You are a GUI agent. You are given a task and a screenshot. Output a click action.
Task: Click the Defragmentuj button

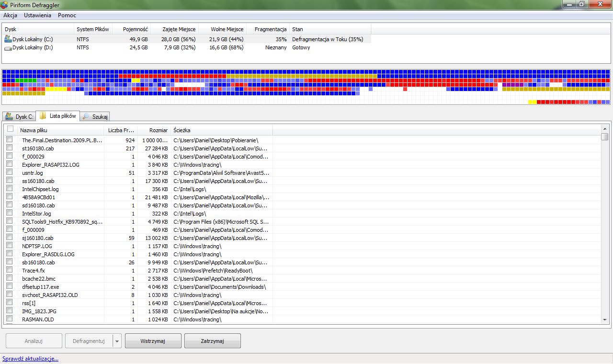[x=89, y=341]
